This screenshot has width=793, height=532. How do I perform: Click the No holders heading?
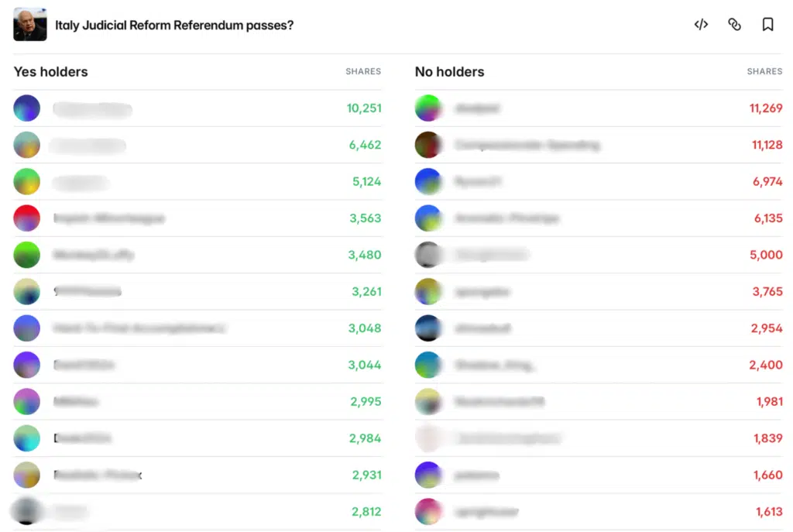(450, 72)
